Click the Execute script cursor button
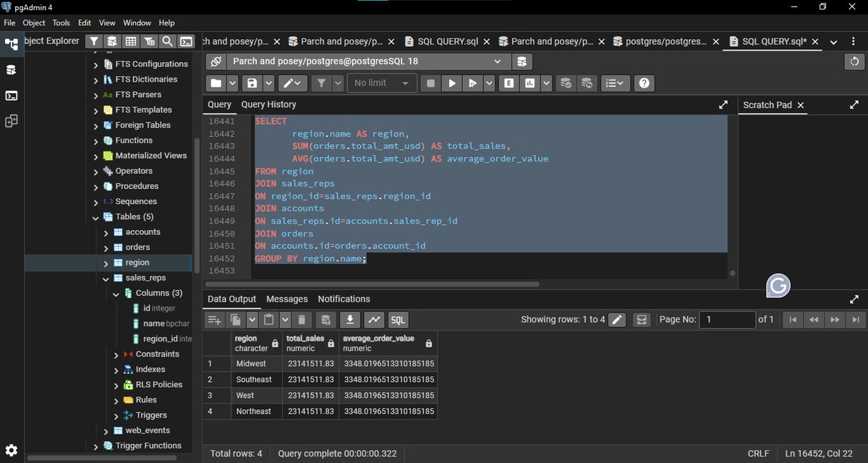This screenshot has width=868, height=463. [x=473, y=83]
